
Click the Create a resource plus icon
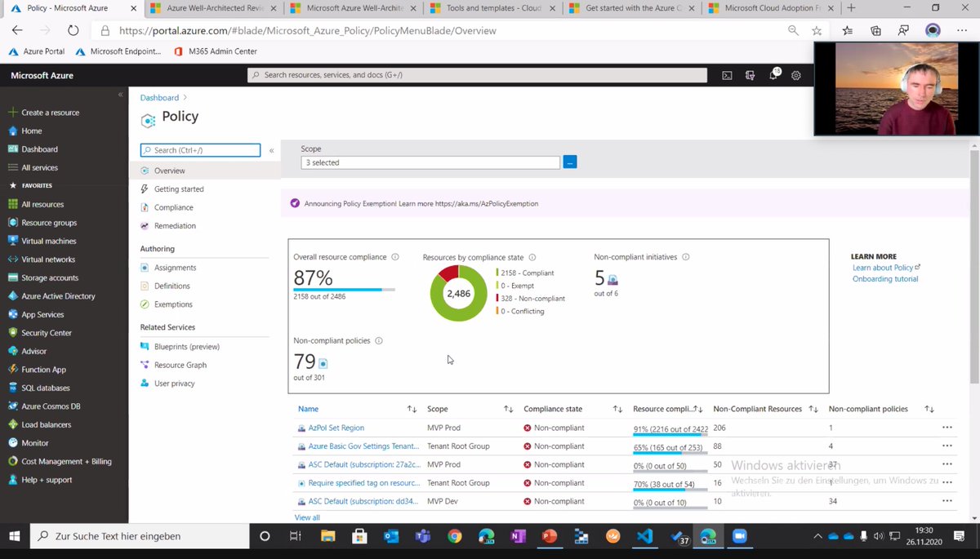[x=12, y=113]
